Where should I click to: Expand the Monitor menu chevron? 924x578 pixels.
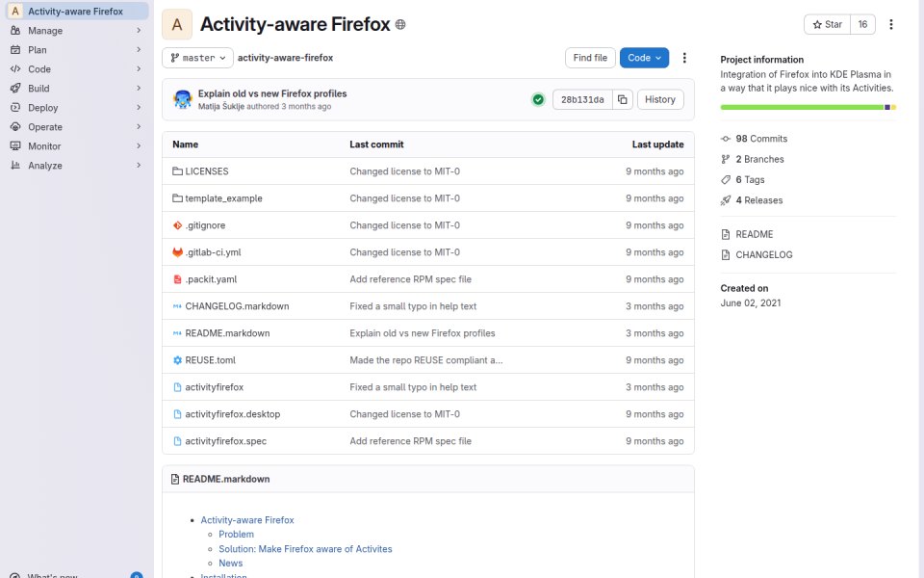139,145
